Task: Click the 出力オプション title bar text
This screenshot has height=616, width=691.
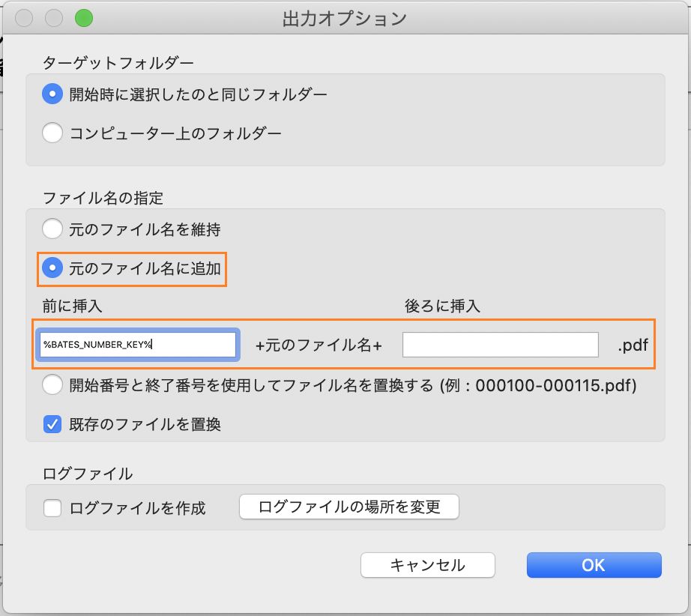Action: click(x=345, y=18)
